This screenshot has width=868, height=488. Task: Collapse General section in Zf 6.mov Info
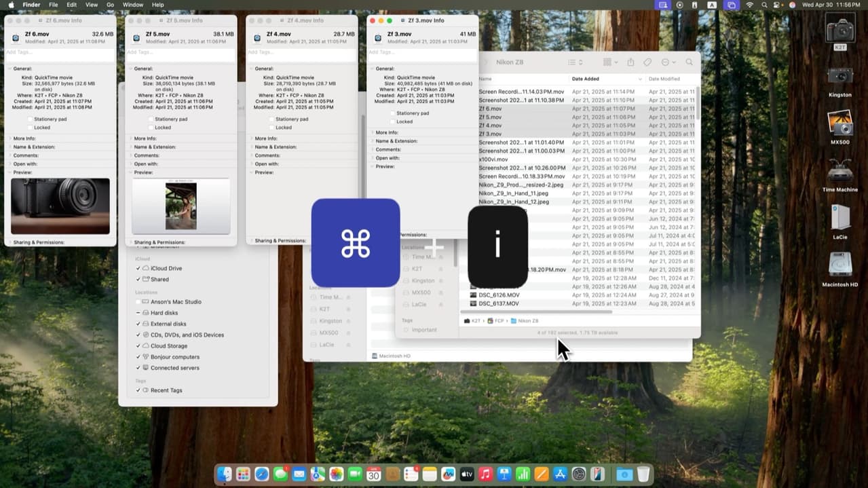(x=9, y=69)
